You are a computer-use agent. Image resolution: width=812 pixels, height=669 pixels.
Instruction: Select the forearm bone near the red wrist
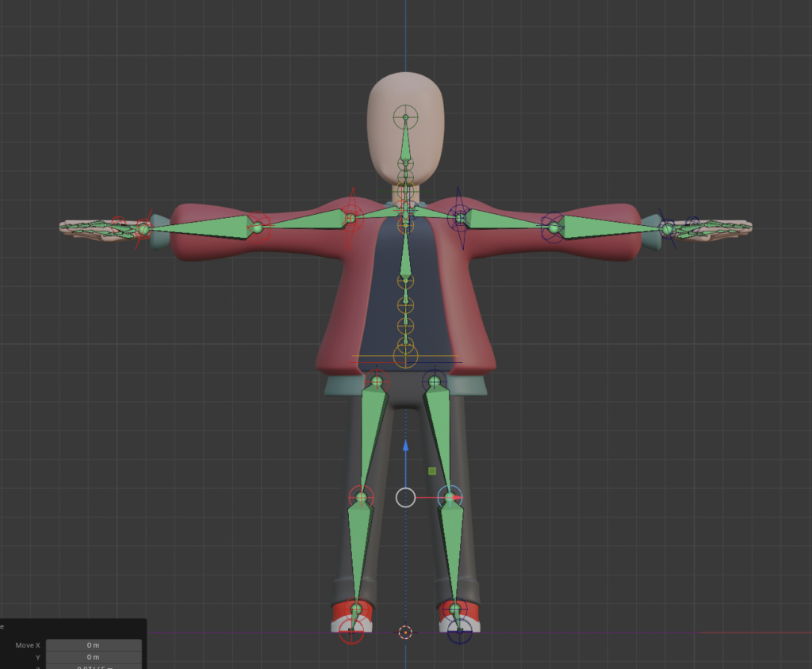coord(198,227)
